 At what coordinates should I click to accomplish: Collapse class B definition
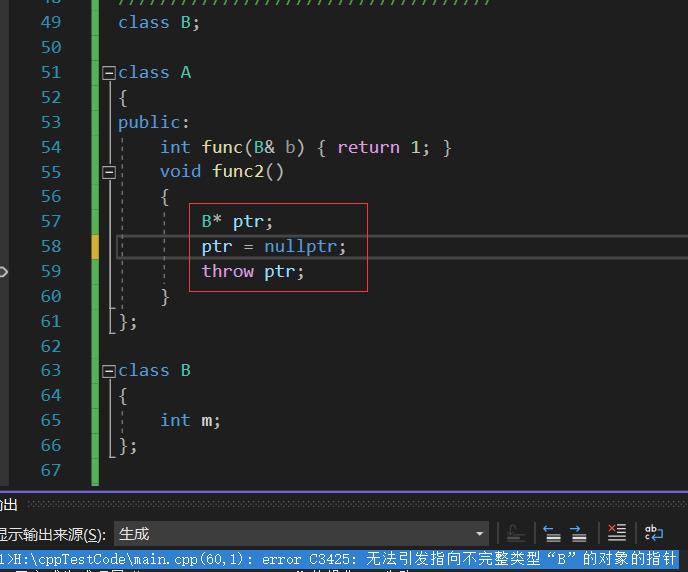pos(109,371)
